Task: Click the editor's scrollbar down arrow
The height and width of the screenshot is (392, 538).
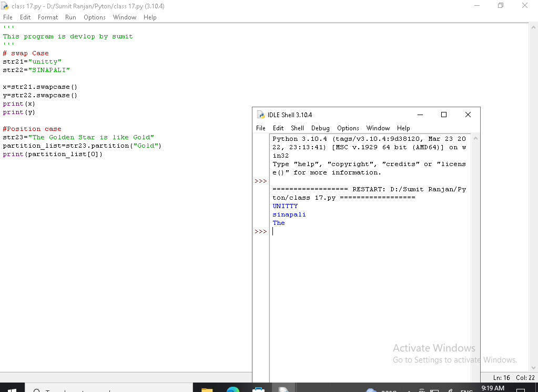Action: [533, 367]
